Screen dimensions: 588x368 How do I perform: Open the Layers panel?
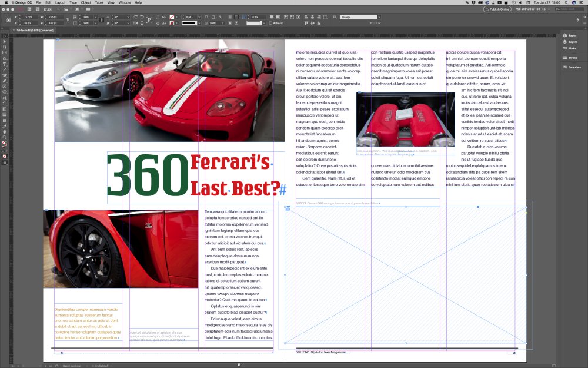pos(570,42)
